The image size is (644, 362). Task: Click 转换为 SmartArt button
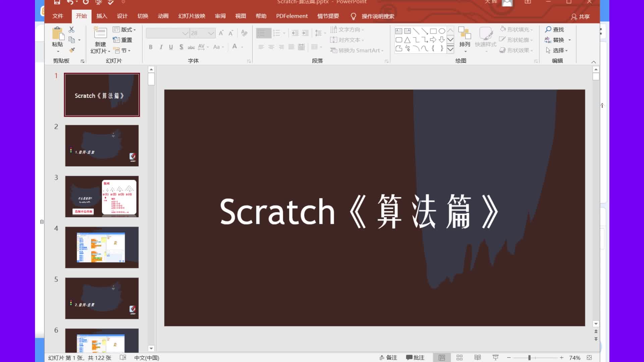pos(357,50)
